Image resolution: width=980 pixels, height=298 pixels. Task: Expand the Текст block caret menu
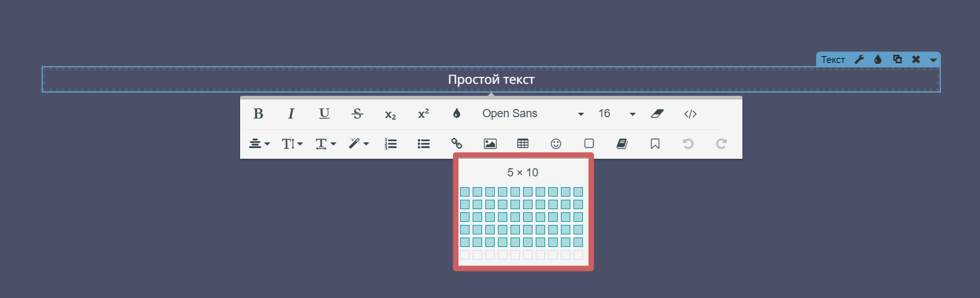[x=933, y=60]
